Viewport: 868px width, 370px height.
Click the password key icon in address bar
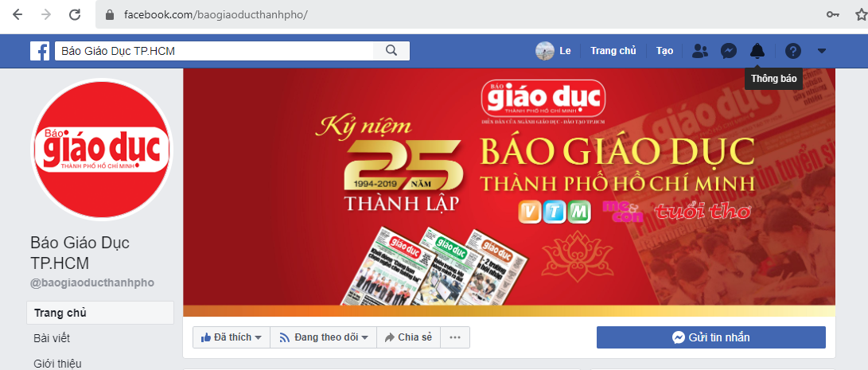(832, 15)
